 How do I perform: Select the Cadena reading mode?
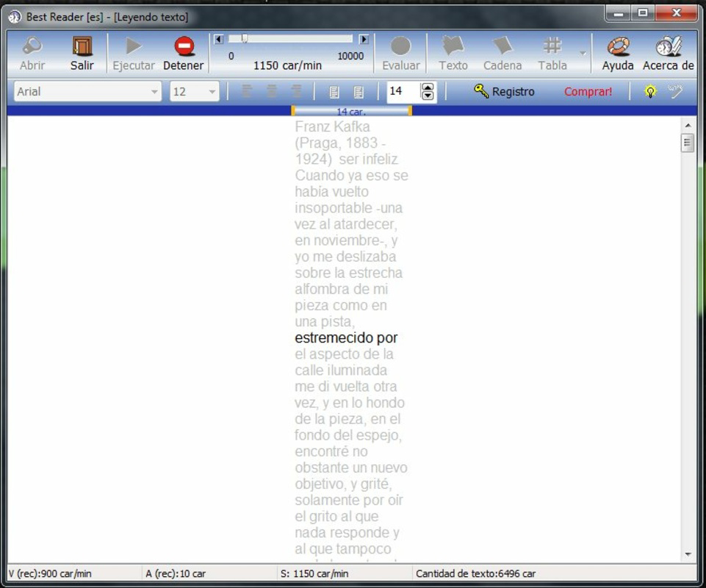point(503,54)
